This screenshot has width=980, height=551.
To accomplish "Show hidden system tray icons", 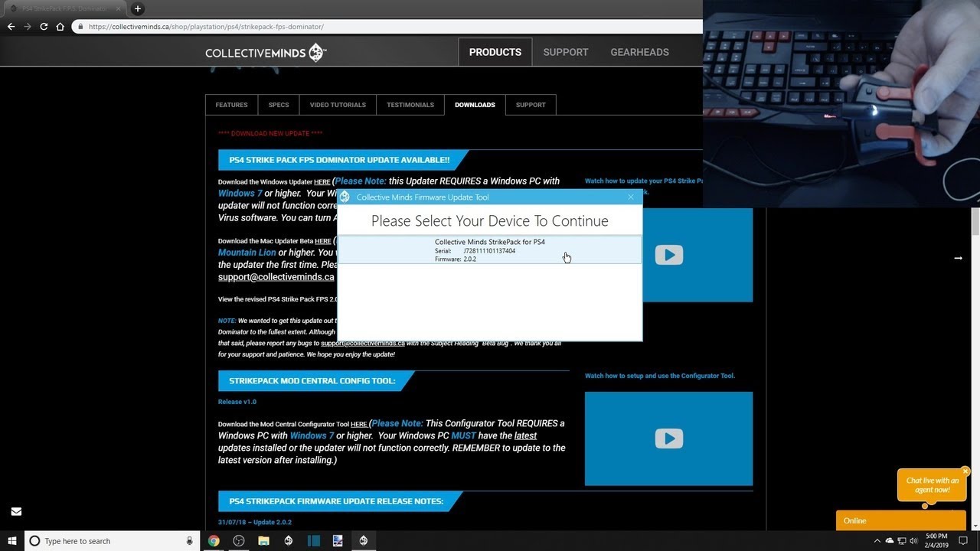I will (x=877, y=541).
